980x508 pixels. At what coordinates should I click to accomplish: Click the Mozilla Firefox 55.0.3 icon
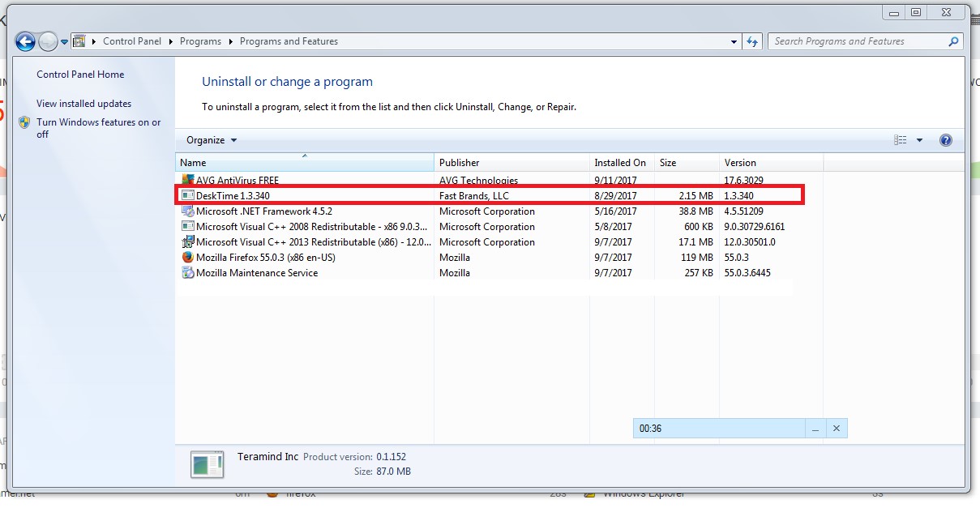[x=188, y=258]
